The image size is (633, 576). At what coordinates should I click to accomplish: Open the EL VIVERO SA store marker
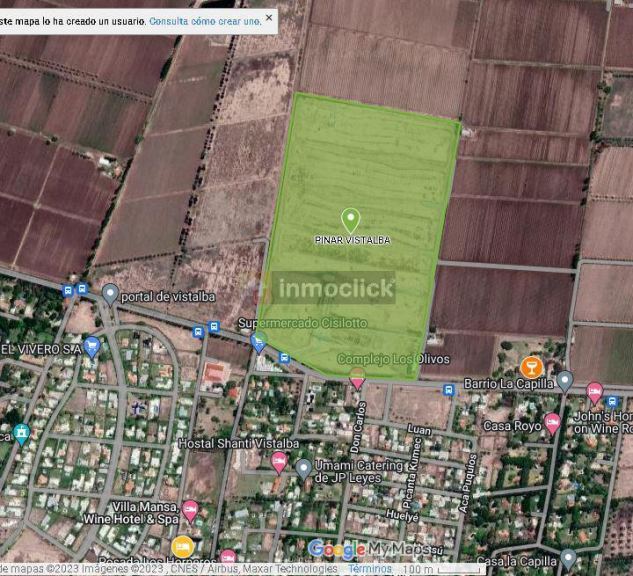click(x=92, y=347)
